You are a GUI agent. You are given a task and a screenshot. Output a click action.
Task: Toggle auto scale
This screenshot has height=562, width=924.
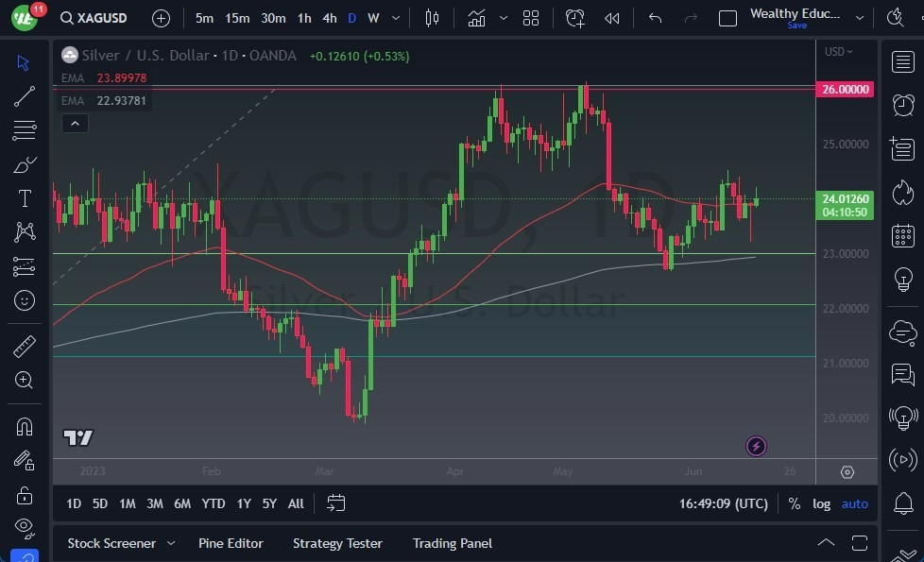(854, 503)
